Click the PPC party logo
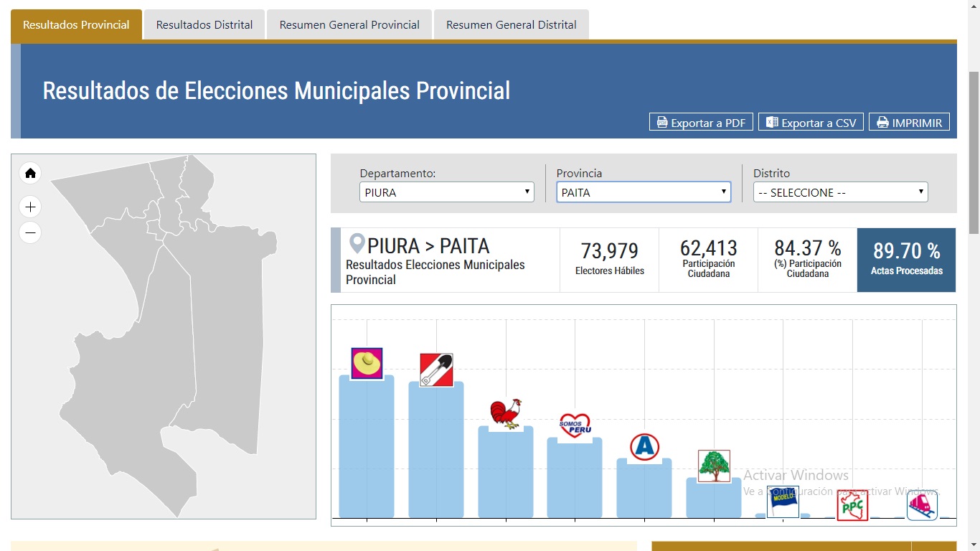This screenshot has width=980, height=551. (852, 505)
